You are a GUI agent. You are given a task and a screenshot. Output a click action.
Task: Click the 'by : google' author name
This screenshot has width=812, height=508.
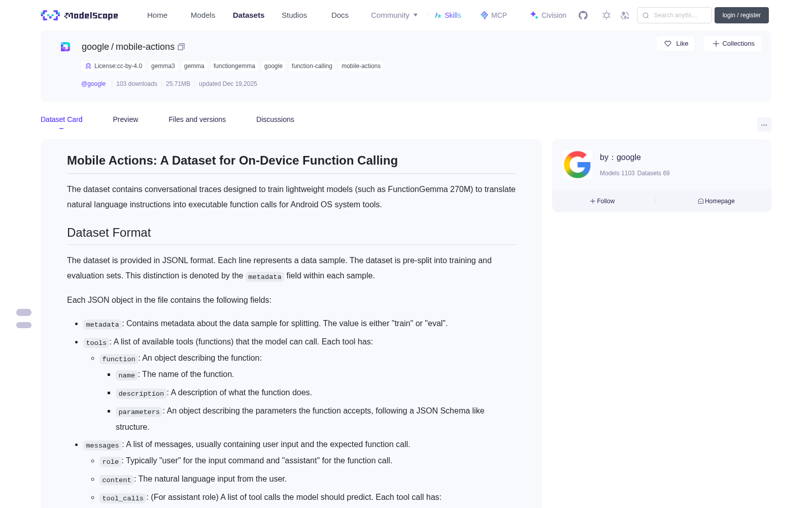click(x=620, y=157)
